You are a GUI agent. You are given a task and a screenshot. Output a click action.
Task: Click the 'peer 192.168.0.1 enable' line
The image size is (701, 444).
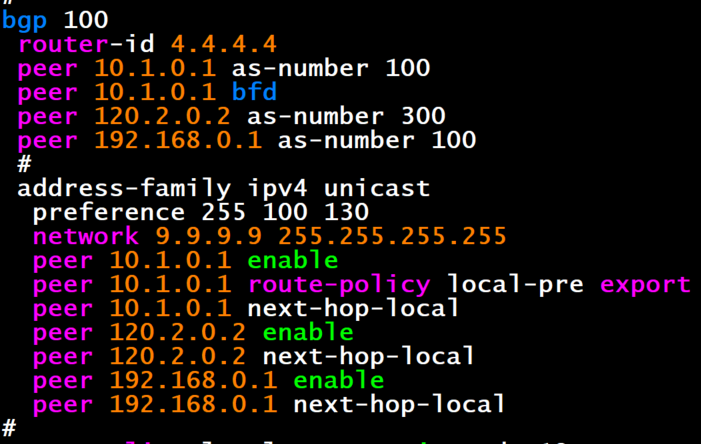coord(208,381)
